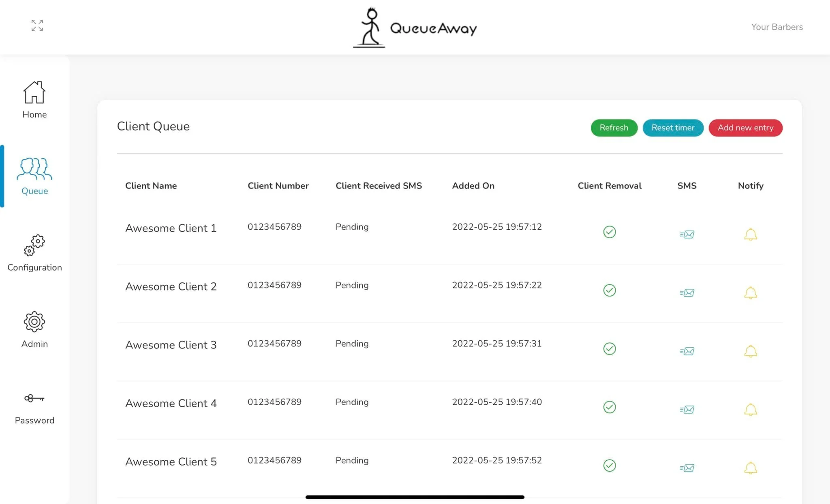This screenshot has height=504, width=830.
Task: Send SMS envelope for Awesome Client 3
Action: pos(687,351)
